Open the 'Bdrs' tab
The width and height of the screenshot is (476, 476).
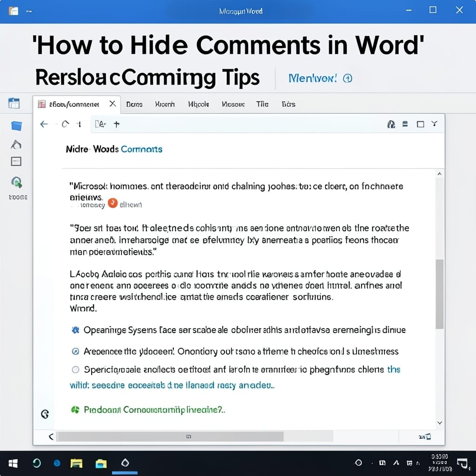tap(288, 104)
